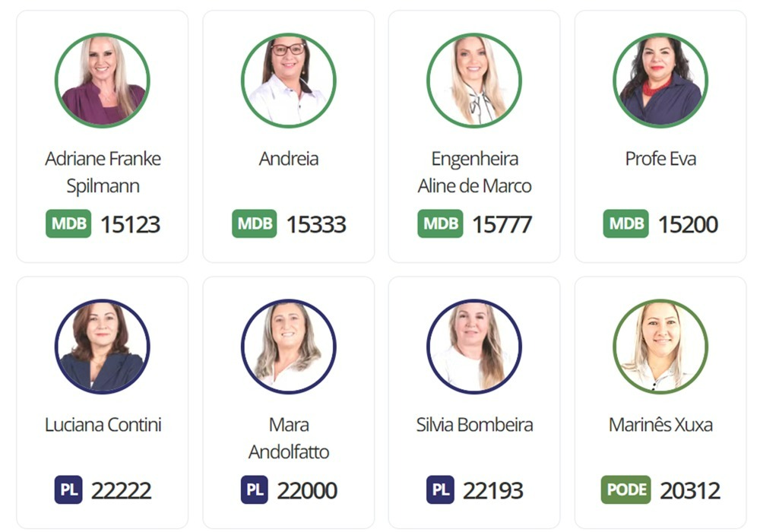Click the PL badge next to 22222
The width and height of the screenshot is (760, 532).
68,489
